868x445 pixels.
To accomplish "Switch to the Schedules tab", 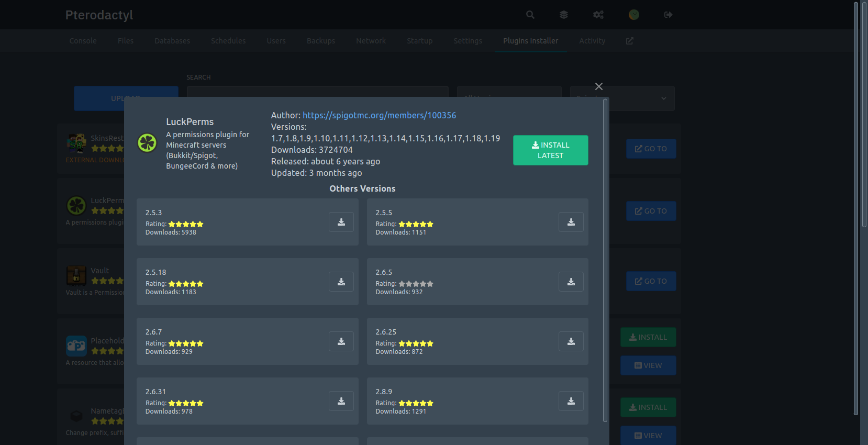I will pos(228,41).
